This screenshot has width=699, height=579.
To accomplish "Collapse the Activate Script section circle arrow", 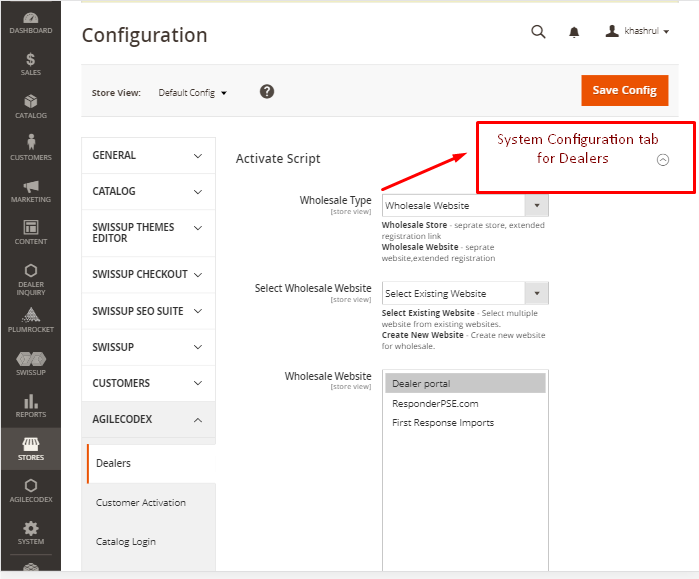I will (x=663, y=160).
